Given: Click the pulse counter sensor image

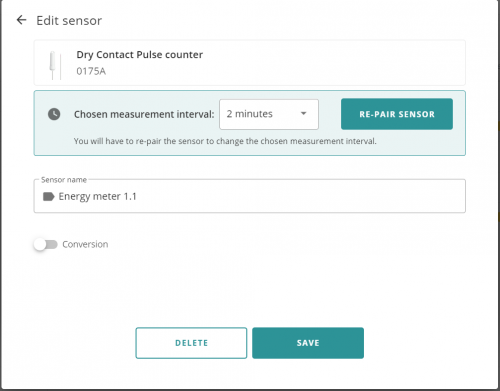Looking at the screenshot, I should [55, 65].
